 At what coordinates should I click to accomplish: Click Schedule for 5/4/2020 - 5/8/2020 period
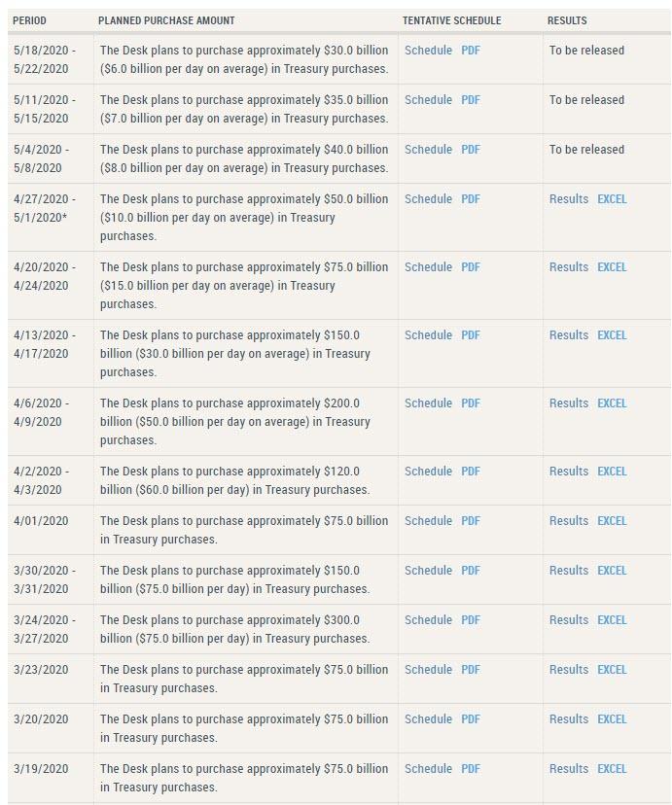[x=428, y=150]
